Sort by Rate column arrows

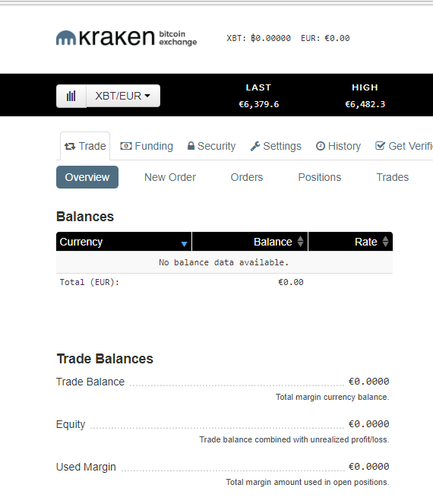click(385, 242)
